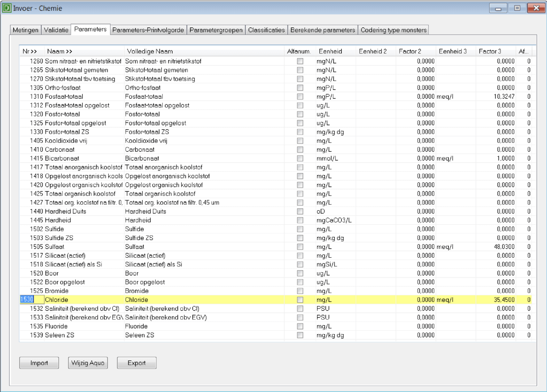The image size is (547, 392).
Task: Select row 1522 Boor opgelost
Action: pyautogui.click(x=275, y=282)
